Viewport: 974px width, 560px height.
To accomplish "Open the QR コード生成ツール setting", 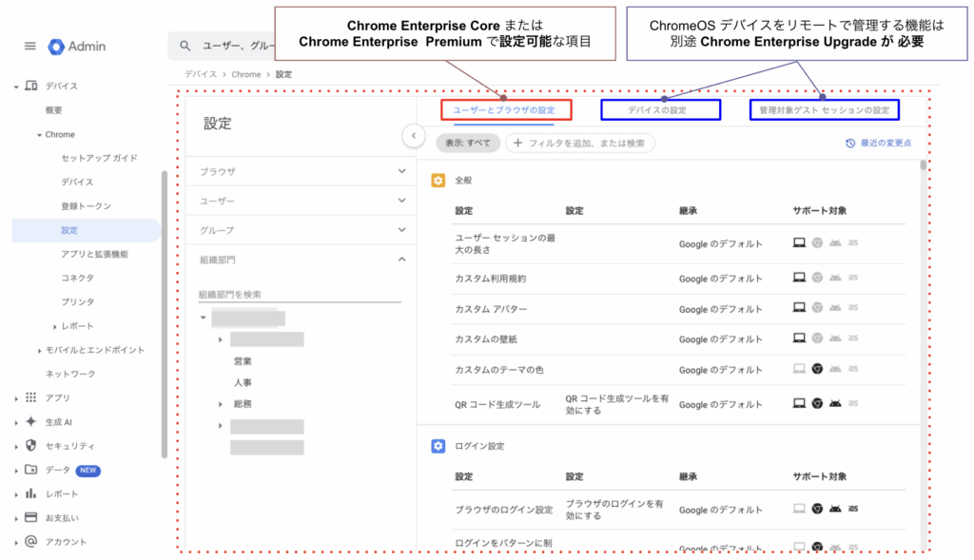I will point(497,405).
